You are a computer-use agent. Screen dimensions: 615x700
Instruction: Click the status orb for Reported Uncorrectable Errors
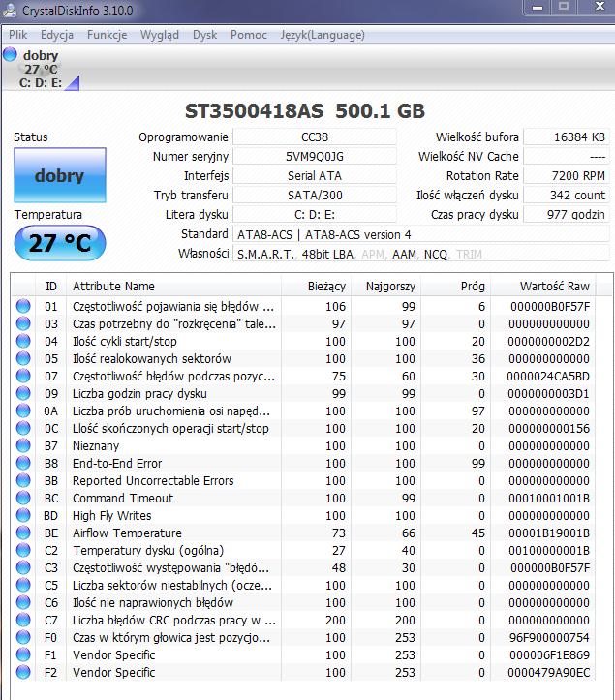23,480
